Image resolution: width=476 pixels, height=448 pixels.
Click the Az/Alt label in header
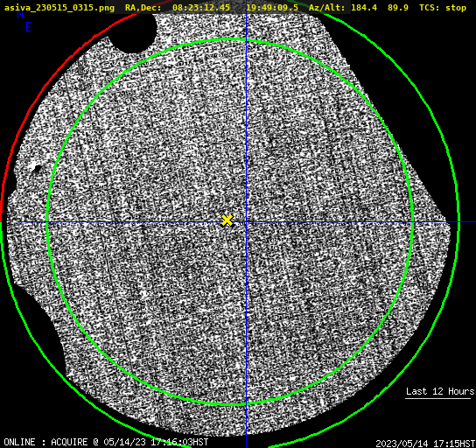327,8
